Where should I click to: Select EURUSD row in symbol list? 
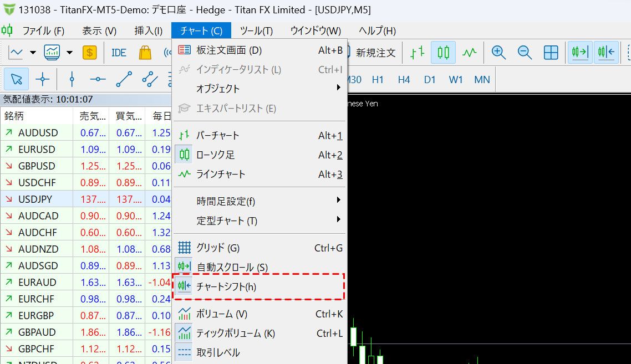37,150
